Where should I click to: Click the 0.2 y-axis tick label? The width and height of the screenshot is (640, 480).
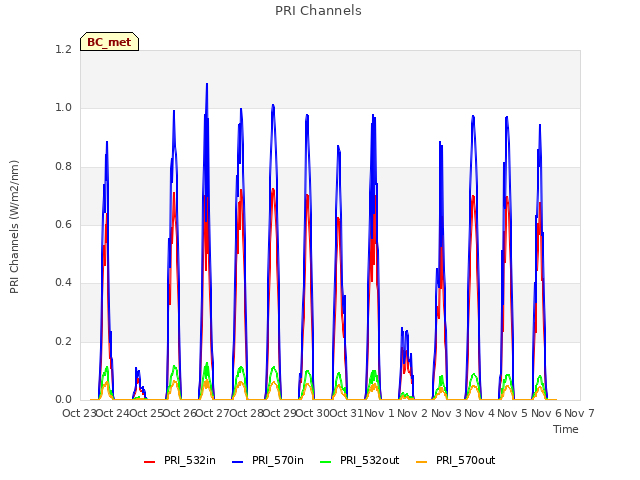[63, 341]
